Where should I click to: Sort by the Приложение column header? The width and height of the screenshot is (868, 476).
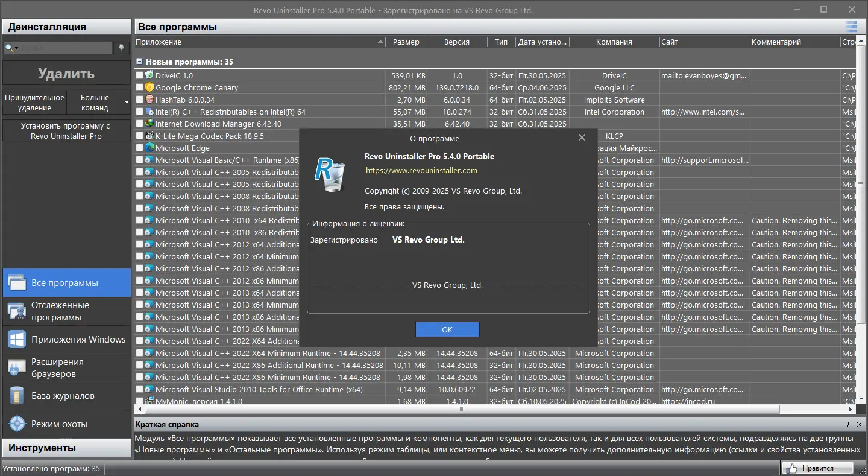tap(259, 42)
